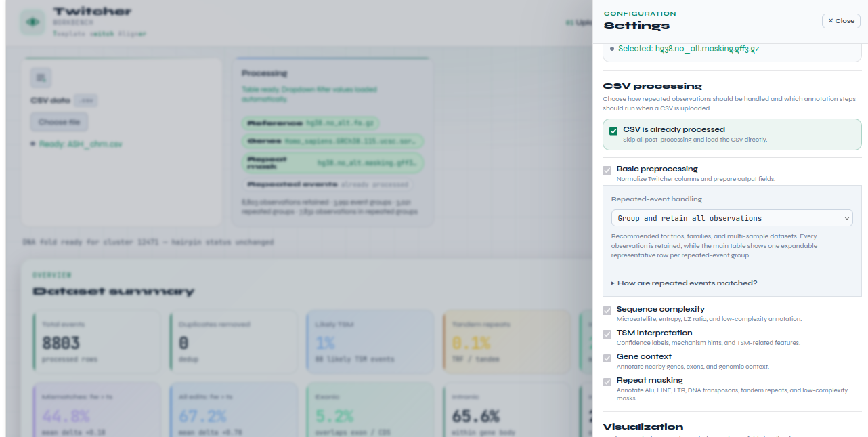Click the Duplicates removed card
Screen dimensions: 868x437
click(x=234, y=341)
